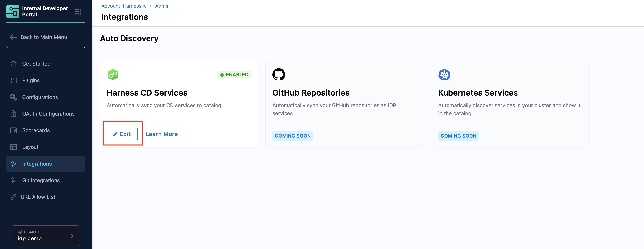Image resolution: width=644 pixels, height=249 pixels.
Task: Go to the Plugins section
Action: (x=31, y=80)
